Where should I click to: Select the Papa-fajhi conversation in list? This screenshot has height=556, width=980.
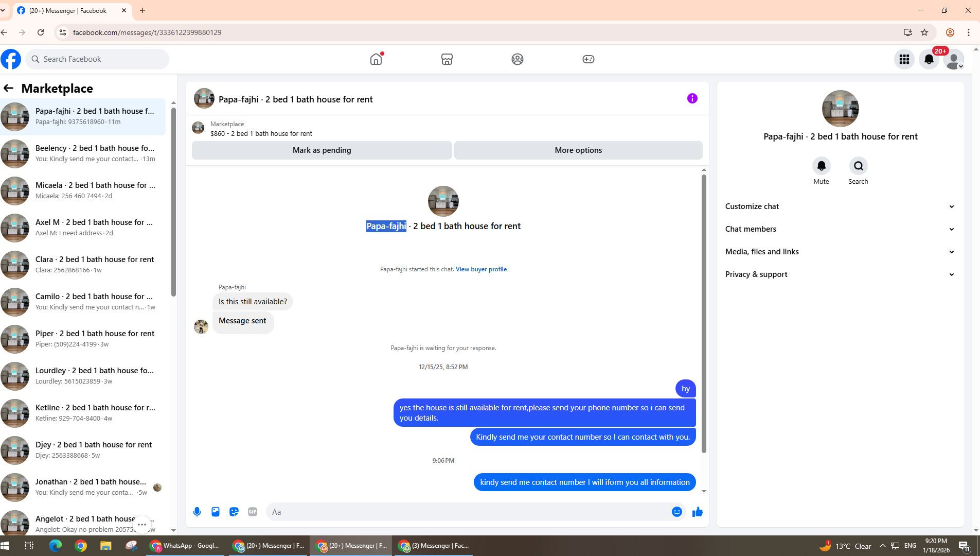coord(83,116)
